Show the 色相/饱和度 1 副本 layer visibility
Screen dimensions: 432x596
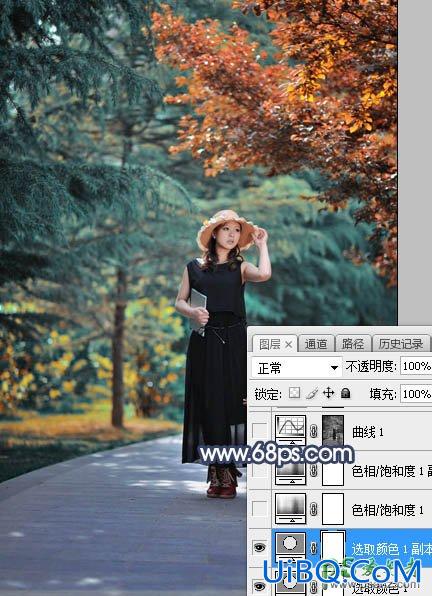point(260,471)
